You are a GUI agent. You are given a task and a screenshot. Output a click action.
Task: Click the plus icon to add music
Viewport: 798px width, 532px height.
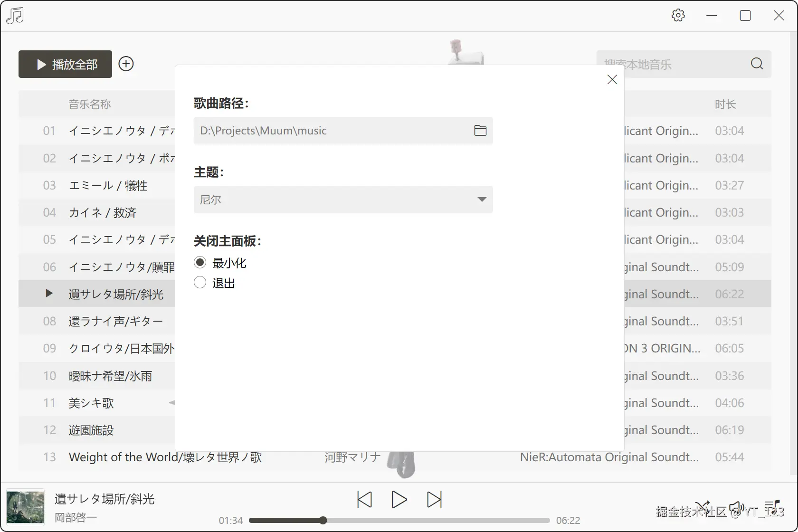coord(126,64)
